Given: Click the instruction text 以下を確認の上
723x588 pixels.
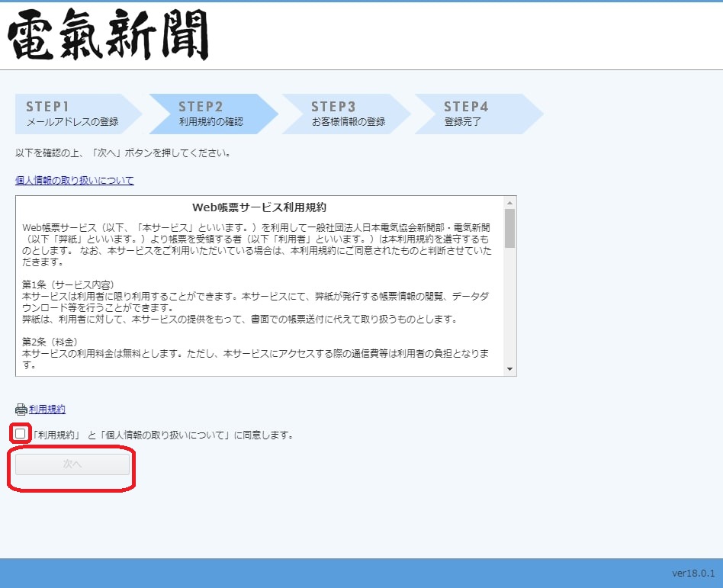Looking at the screenshot, I should point(123,153).
